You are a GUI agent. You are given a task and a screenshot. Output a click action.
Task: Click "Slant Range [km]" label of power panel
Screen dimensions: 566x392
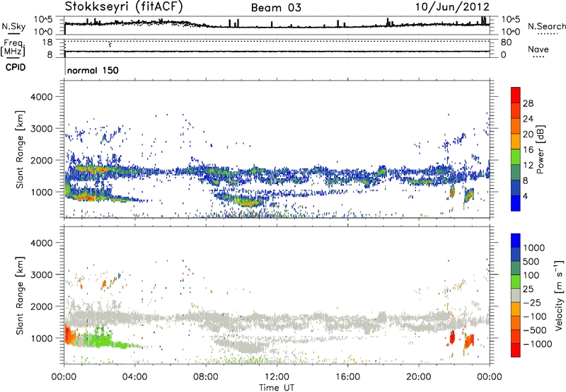20,149
